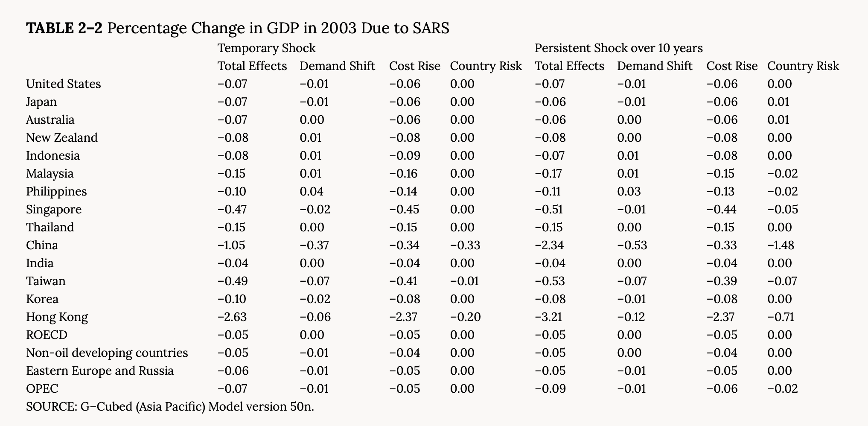This screenshot has height=426, width=868.
Task: Click the Philippines temporary demand shift 0.04
Action: point(311,191)
